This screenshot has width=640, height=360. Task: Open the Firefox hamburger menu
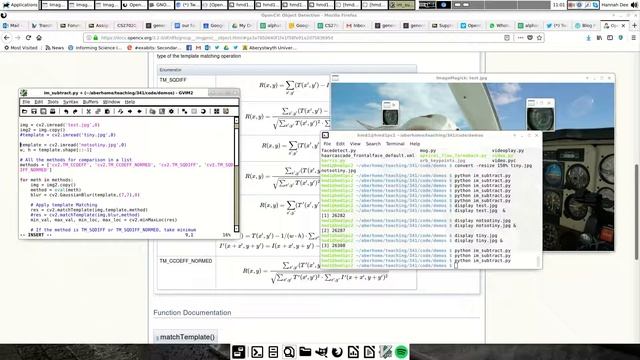point(633,38)
